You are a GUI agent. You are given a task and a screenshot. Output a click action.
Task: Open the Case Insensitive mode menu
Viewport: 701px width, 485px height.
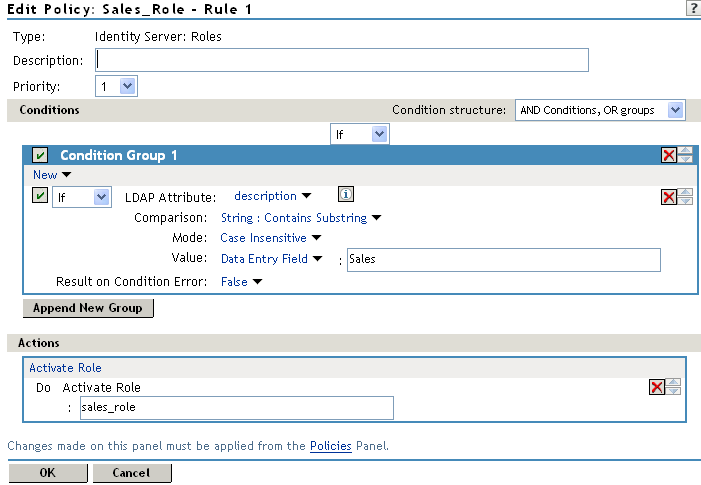[270, 238]
